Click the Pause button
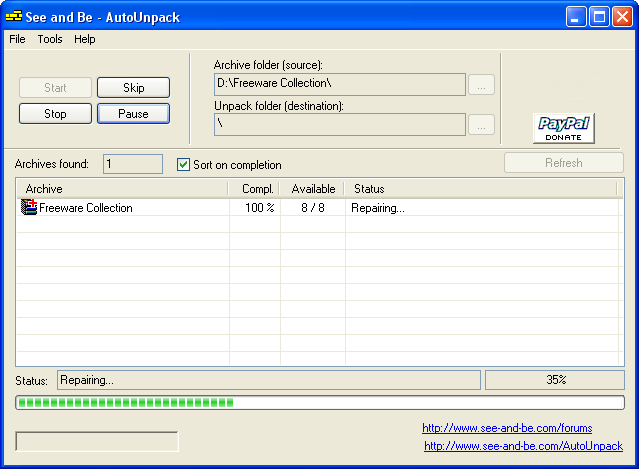The width and height of the screenshot is (639, 469). pyautogui.click(x=133, y=114)
